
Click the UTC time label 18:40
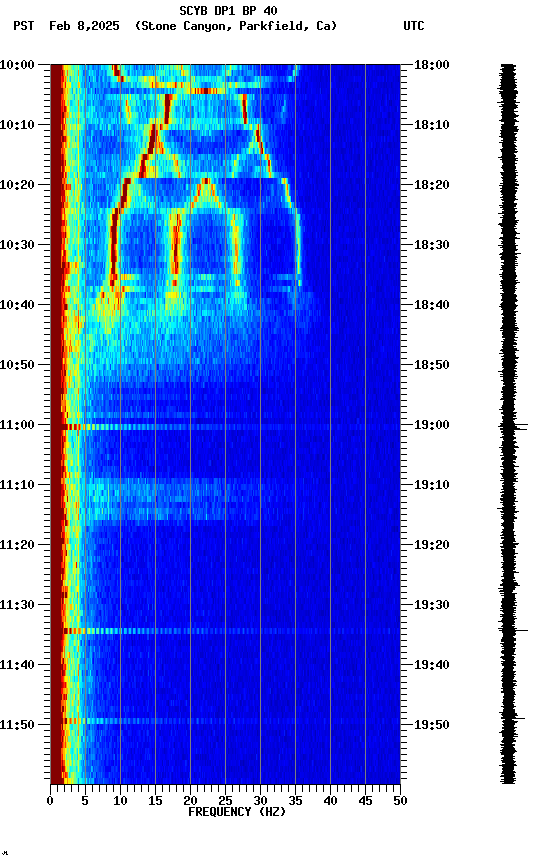pos(432,305)
